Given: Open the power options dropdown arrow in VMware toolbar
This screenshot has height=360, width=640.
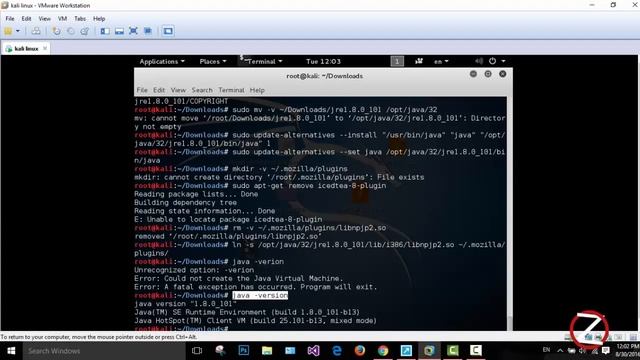Looking at the screenshot, I should [18, 31].
